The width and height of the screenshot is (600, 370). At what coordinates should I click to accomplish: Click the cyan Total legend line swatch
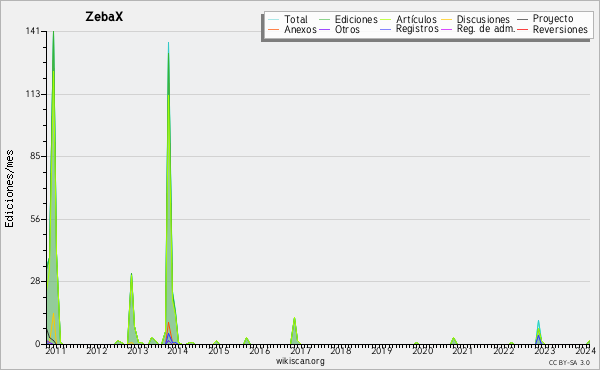tap(274, 19)
